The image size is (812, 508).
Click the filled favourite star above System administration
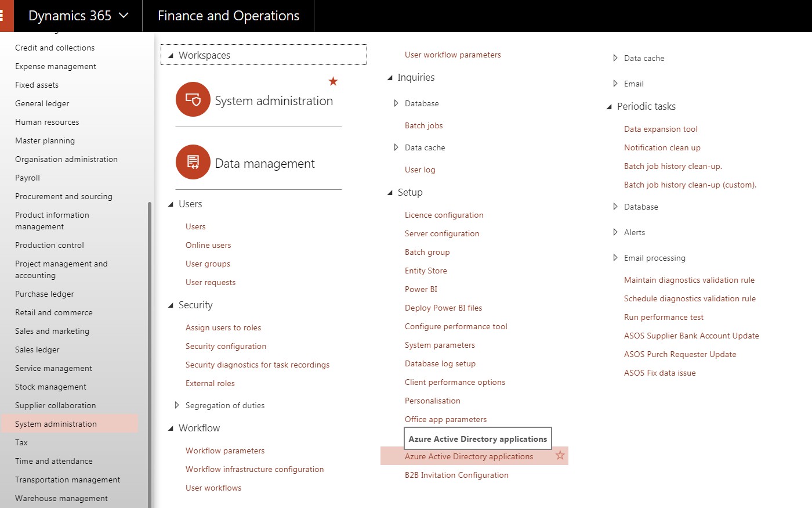pyautogui.click(x=333, y=81)
